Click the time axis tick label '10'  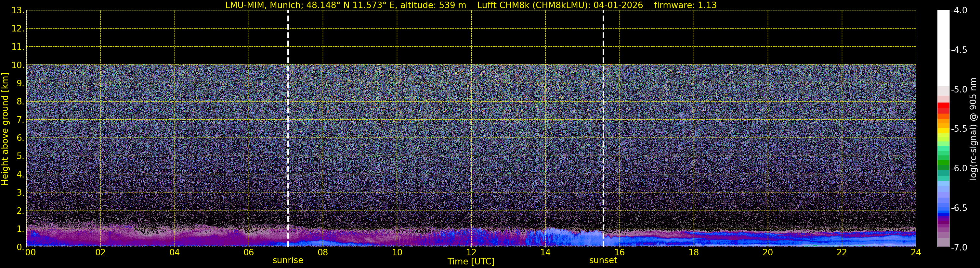(x=397, y=252)
